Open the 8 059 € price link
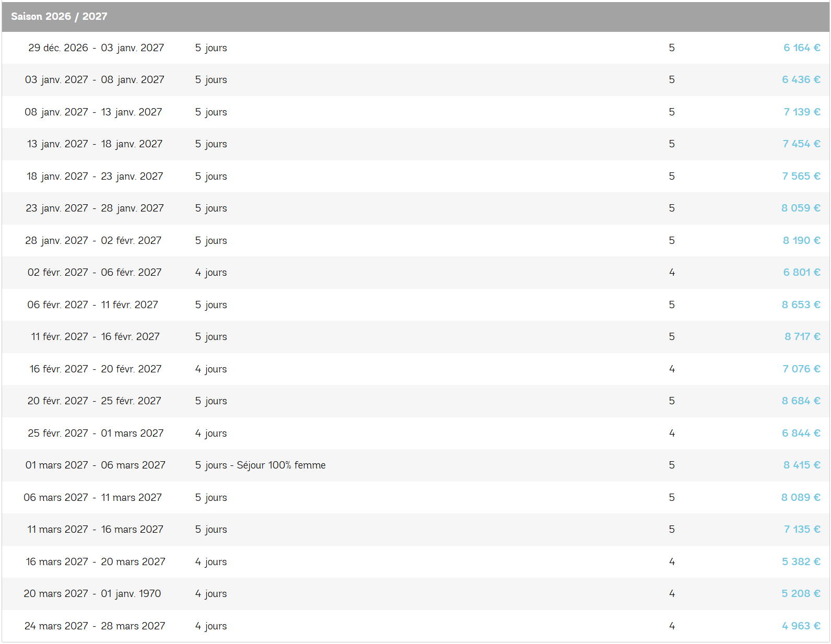The height and width of the screenshot is (644, 831). click(801, 208)
